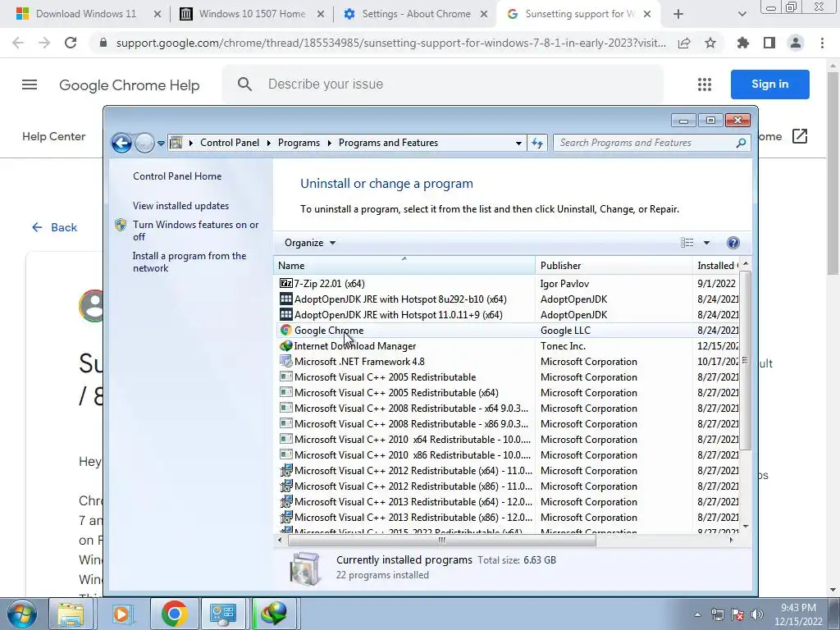840x630 pixels.
Task: Click Internet Download Manager taskbar icon
Action: pyautogui.click(x=274, y=614)
